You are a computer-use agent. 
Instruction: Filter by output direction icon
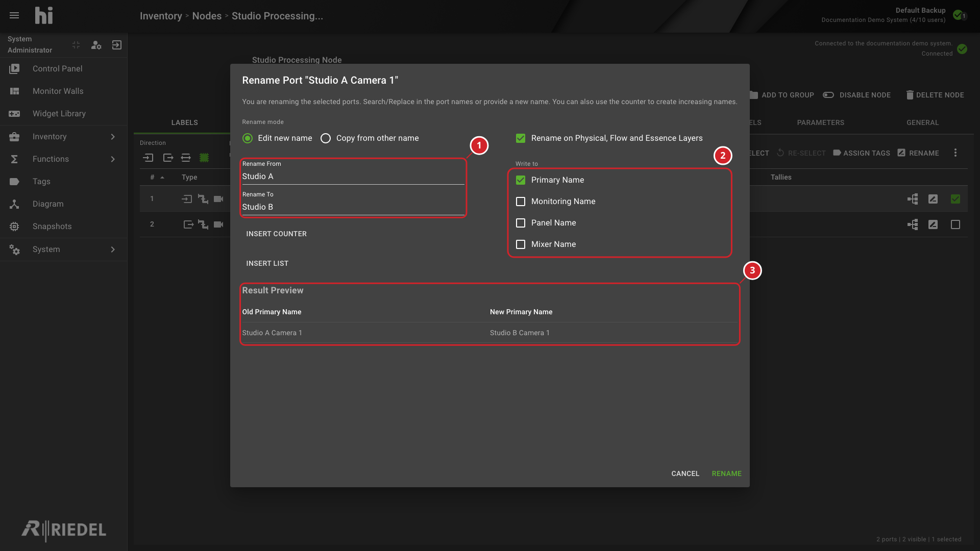[168, 158]
